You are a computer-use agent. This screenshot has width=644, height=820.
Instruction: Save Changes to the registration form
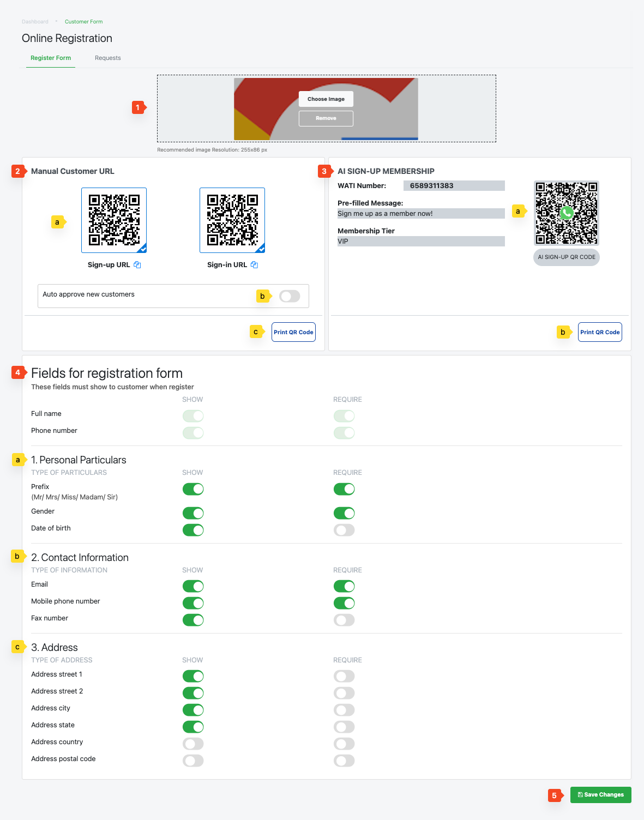(600, 795)
